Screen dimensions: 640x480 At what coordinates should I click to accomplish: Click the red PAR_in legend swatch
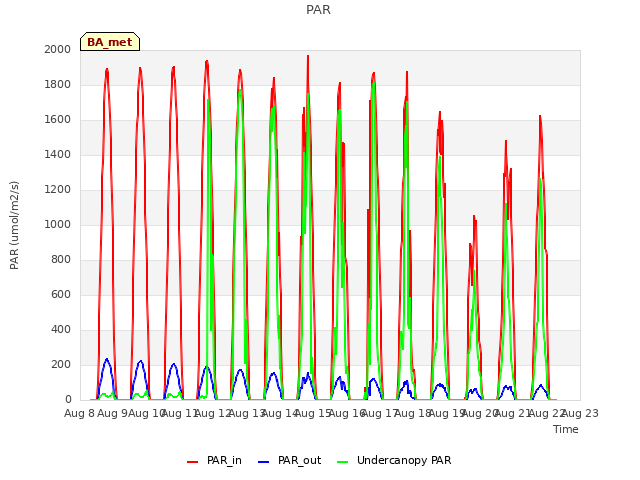pos(192,462)
